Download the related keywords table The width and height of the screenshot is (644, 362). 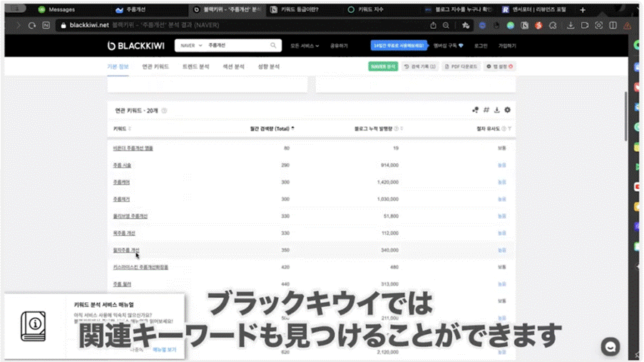(497, 110)
